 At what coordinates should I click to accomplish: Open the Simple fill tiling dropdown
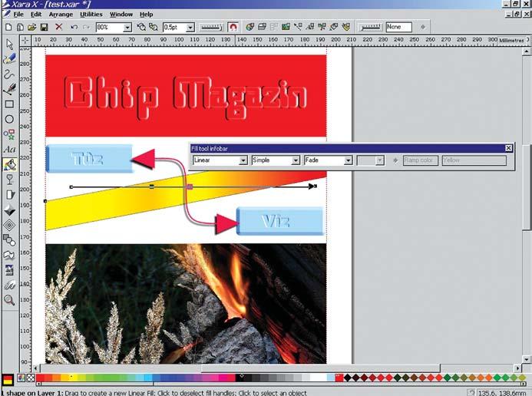[x=296, y=160]
